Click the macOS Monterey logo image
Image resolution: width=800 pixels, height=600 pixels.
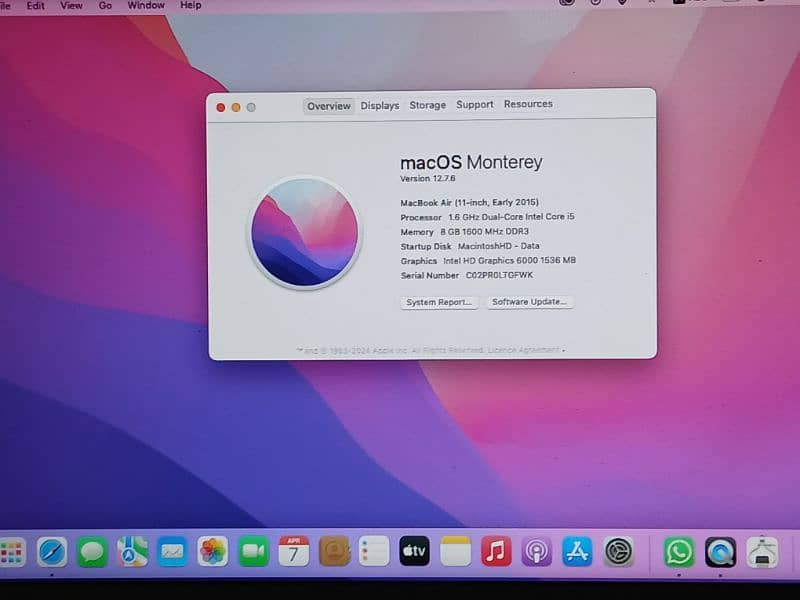305,233
